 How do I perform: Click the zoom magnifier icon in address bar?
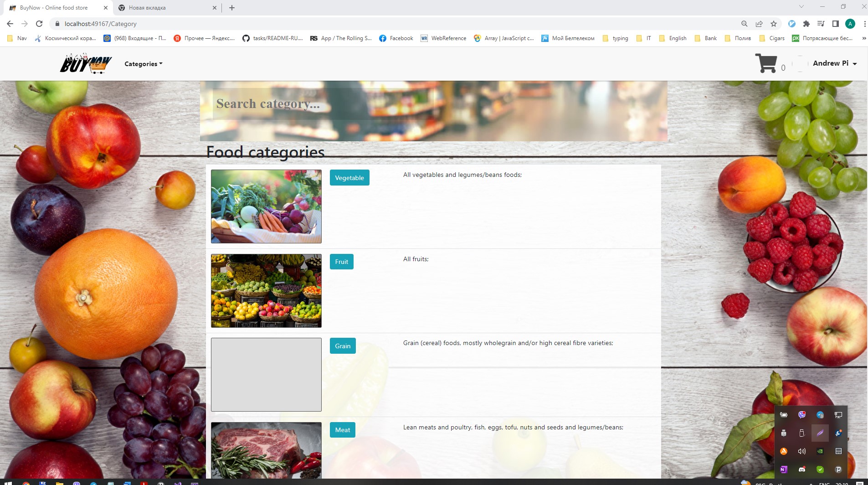click(745, 24)
